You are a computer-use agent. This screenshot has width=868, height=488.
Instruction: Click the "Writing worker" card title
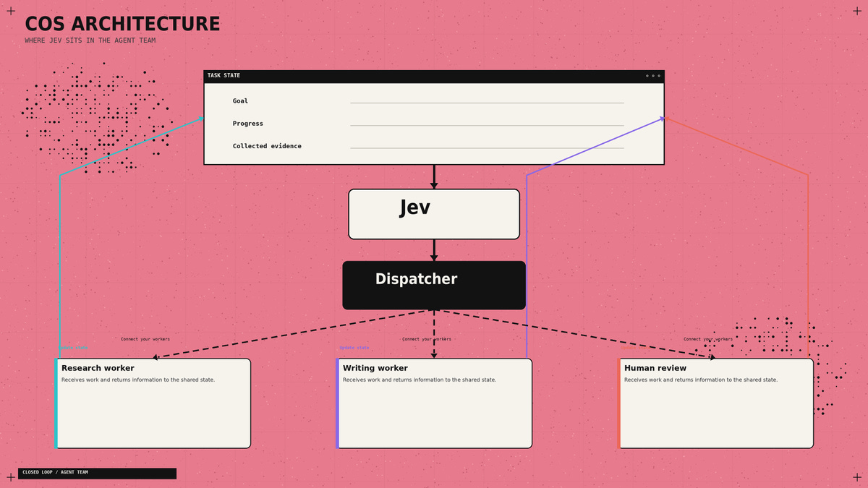pos(375,368)
